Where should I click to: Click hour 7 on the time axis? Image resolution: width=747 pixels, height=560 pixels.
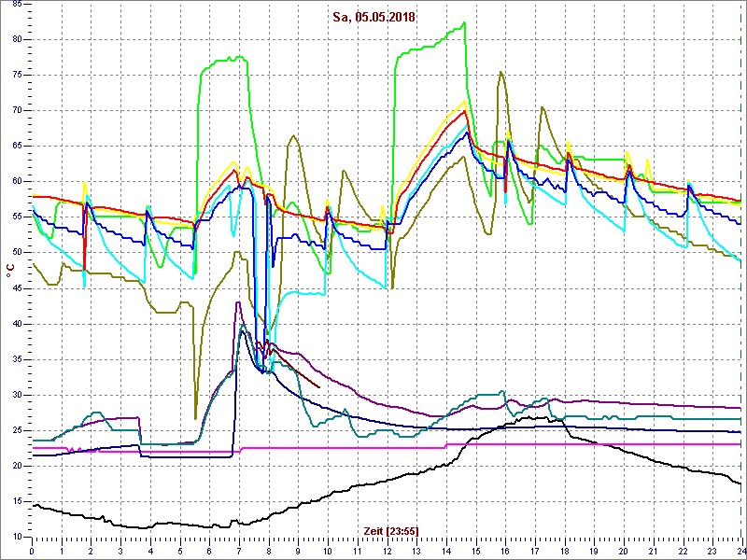click(x=239, y=550)
